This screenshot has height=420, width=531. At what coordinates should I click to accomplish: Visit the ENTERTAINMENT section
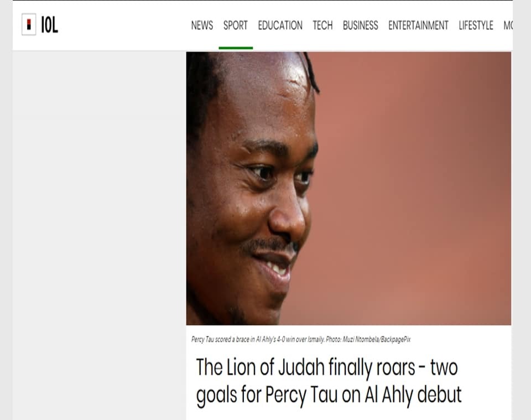click(x=418, y=25)
